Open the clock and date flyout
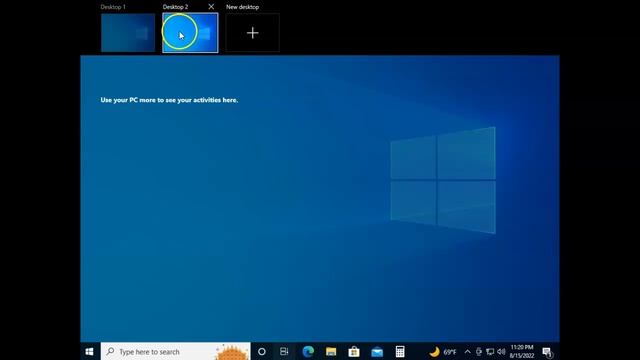Screen dimensions: 640x360 point(522,351)
